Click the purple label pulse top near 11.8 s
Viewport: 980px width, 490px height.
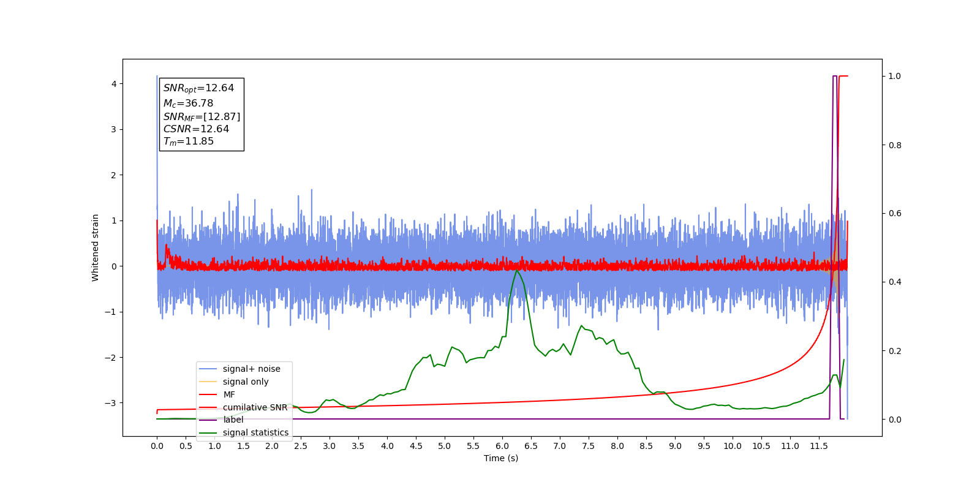point(835,76)
